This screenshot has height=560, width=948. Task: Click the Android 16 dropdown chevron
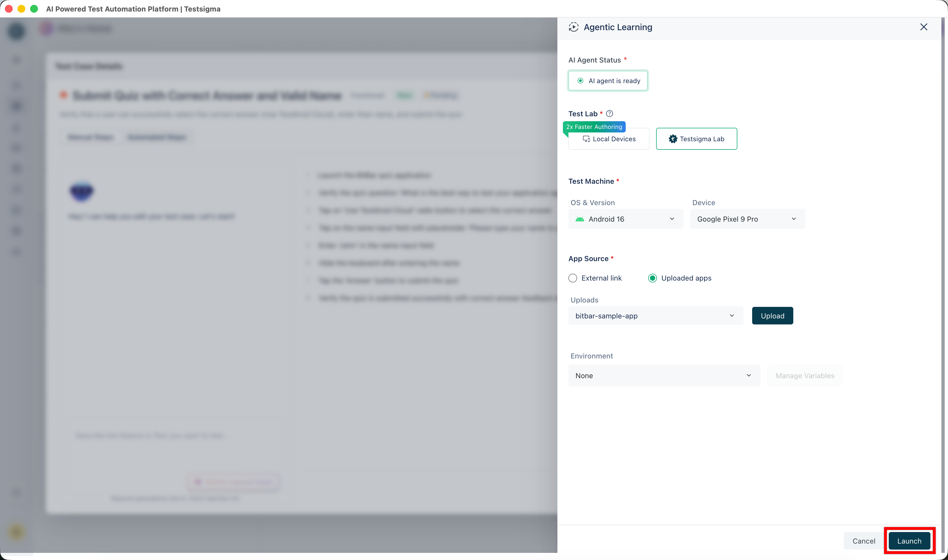click(672, 219)
